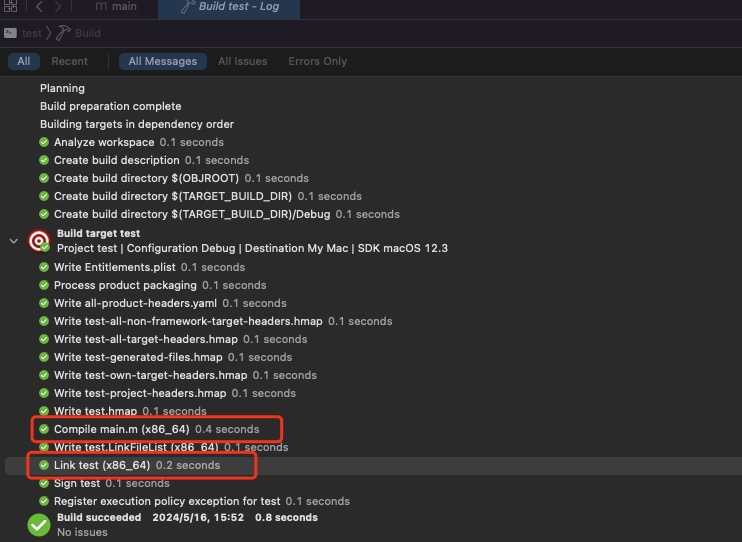Click green checkmark beside Sign test
The height and width of the screenshot is (542, 742).
tap(44, 483)
